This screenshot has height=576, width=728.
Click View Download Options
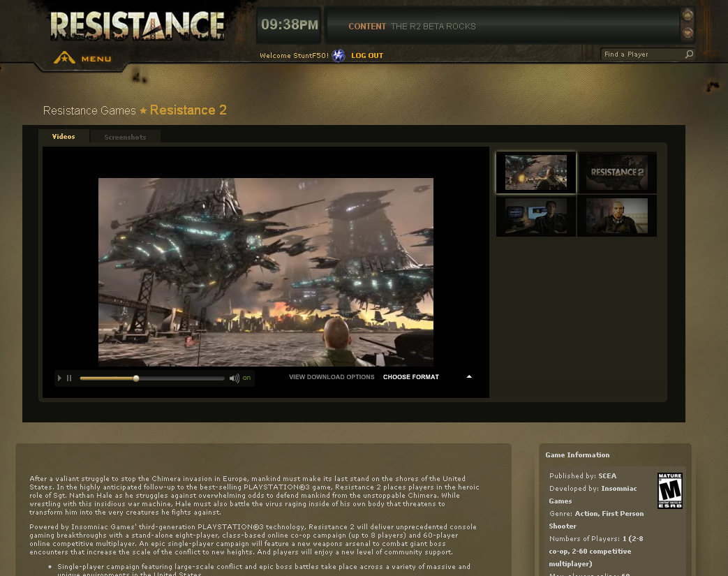pyautogui.click(x=332, y=377)
